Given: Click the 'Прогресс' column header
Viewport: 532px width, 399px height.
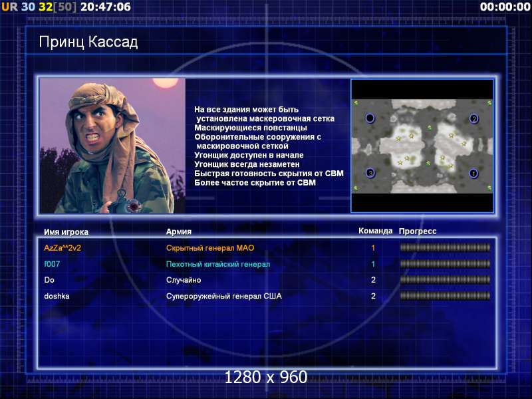Looking at the screenshot, I should pos(418,231).
